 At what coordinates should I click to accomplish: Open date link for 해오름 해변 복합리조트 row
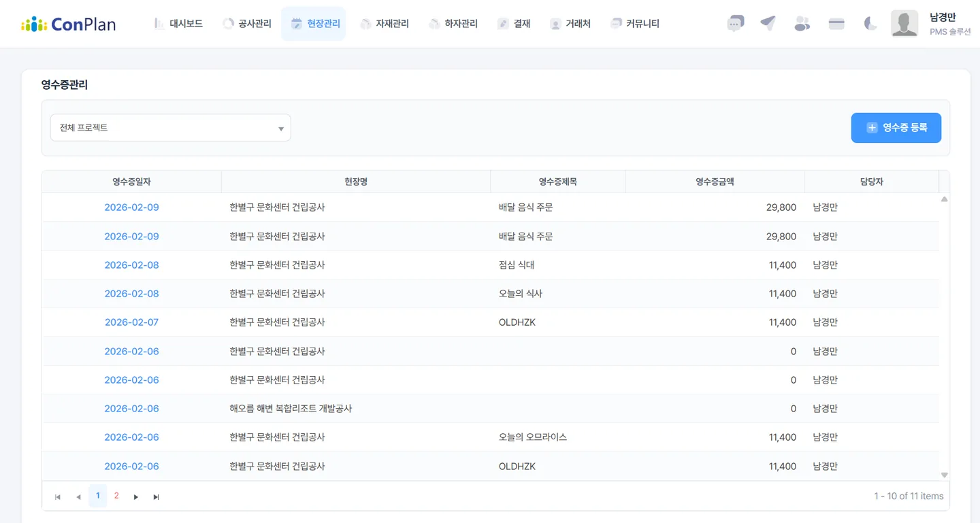point(131,409)
